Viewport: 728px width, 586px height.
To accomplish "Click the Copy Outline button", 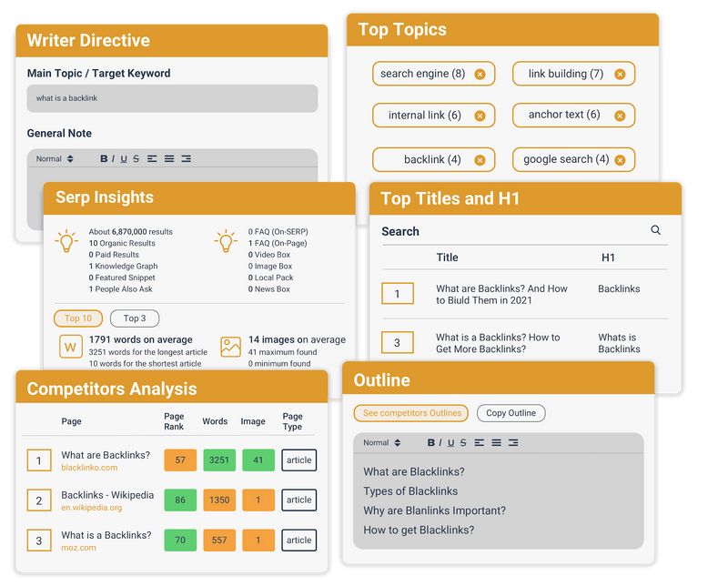I will click(x=510, y=412).
